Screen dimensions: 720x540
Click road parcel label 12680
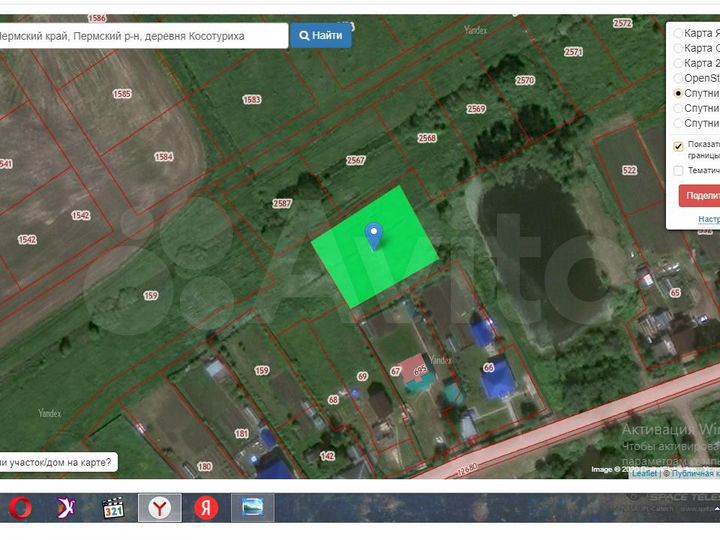tap(467, 470)
